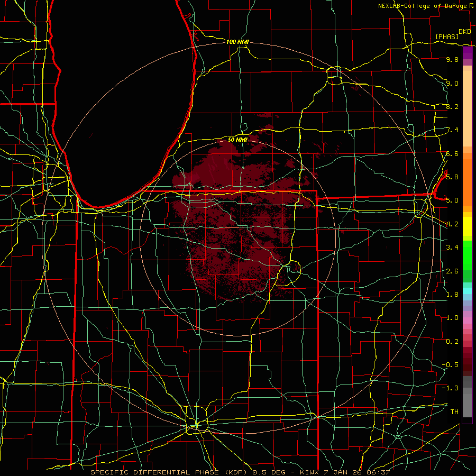Click the 6.6 value on the color scale
Image resolution: width=476 pixels, height=476 pixels.
(x=452, y=153)
